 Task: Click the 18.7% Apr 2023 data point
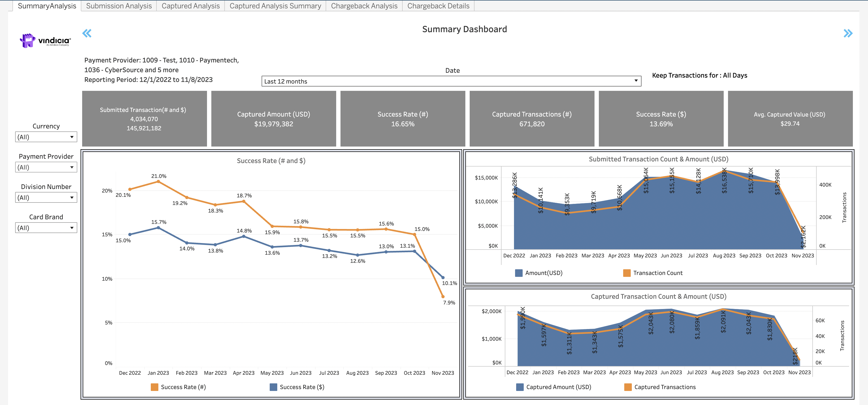pos(244,202)
